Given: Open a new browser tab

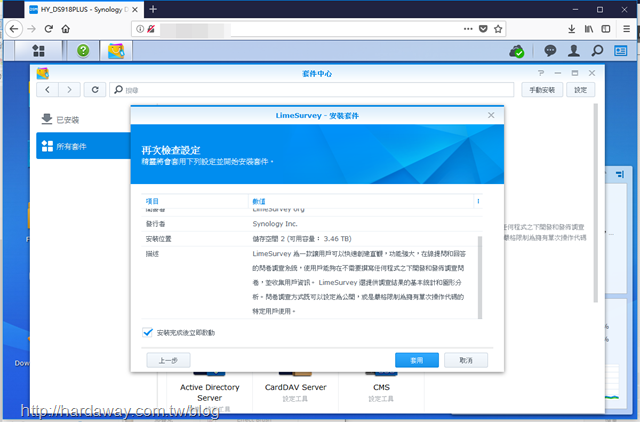Looking at the screenshot, I should tap(153, 9).
